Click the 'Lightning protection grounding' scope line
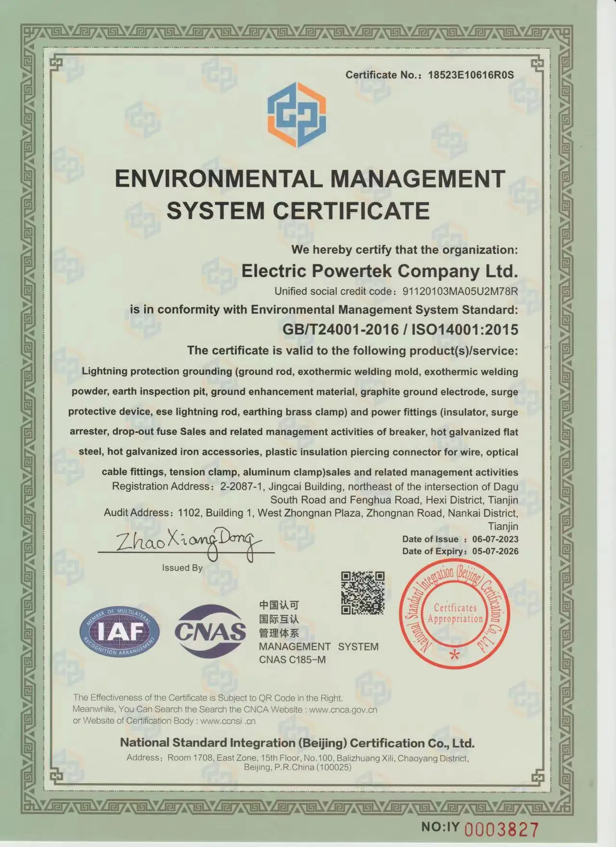The height and width of the screenshot is (847, 616). (300, 372)
